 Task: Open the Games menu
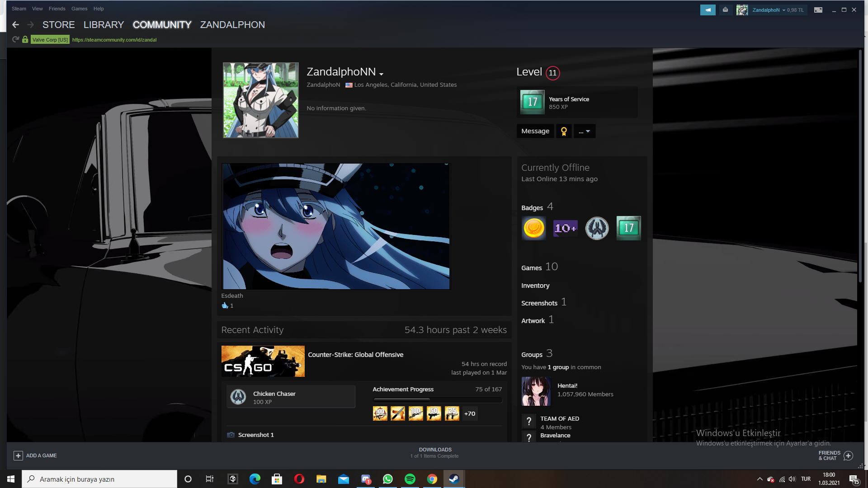(80, 9)
